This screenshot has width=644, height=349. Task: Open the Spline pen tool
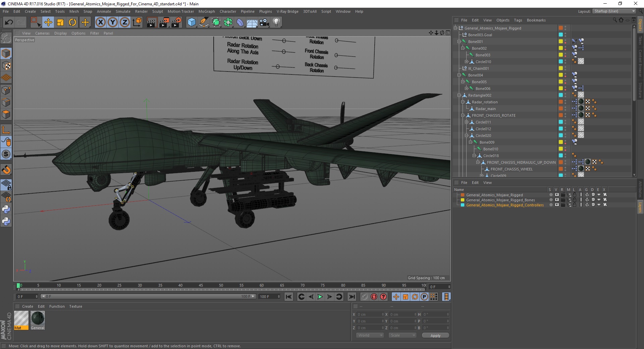click(204, 22)
